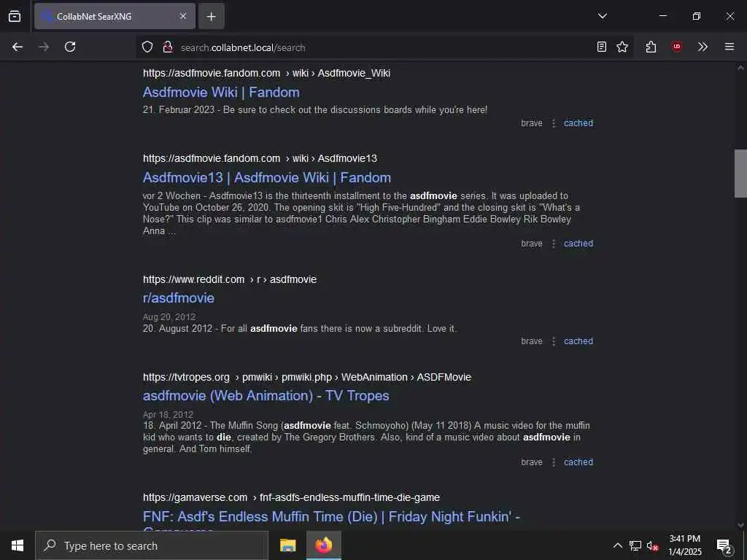Open the clock showing 3:41 PM
Screen dimensions: 747x560
click(x=684, y=545)
